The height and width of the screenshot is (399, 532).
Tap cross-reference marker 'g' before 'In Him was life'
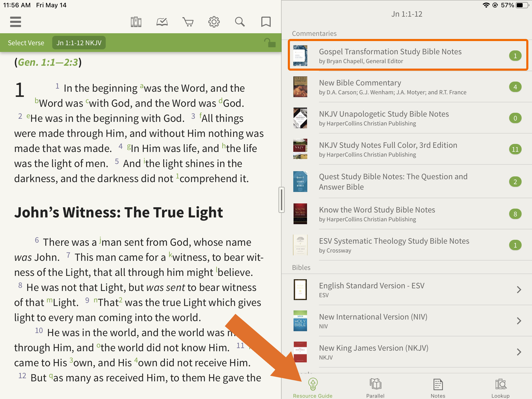click(x=129, y=147)
